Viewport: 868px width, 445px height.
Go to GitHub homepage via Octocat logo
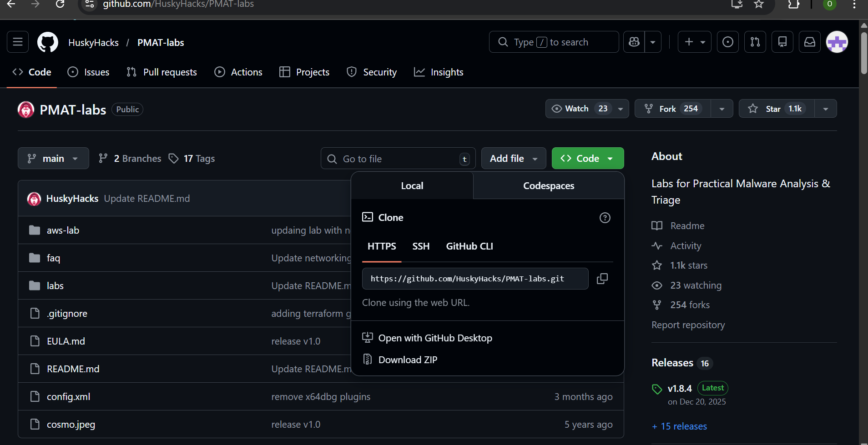[48, 42]
